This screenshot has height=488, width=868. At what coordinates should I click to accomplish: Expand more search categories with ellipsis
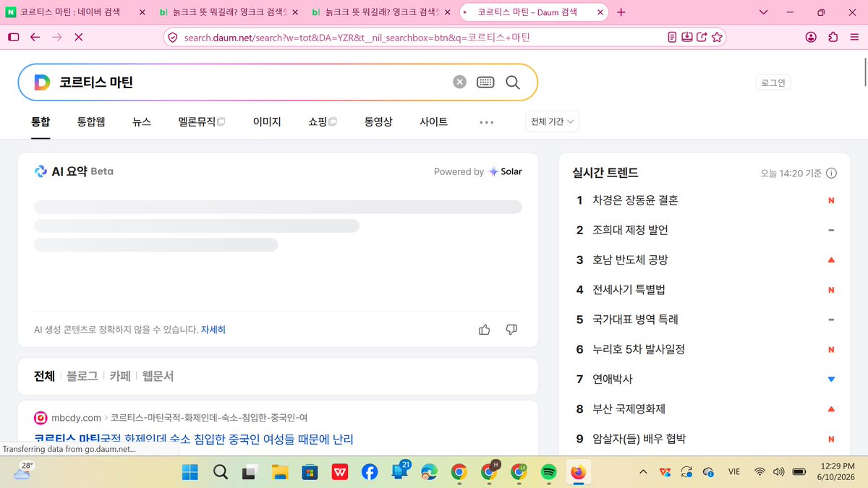click(x=487, y=122)
